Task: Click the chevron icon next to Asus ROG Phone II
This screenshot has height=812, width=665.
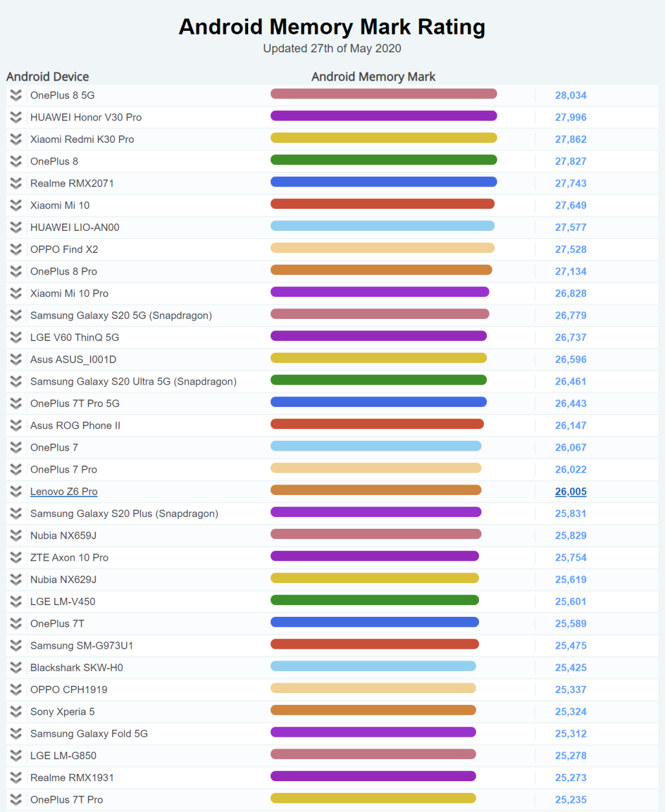Action: (x=16, y=425)
